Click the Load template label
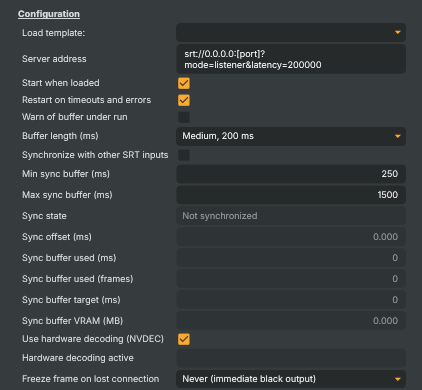422x390 pixels. pos(53,33)
